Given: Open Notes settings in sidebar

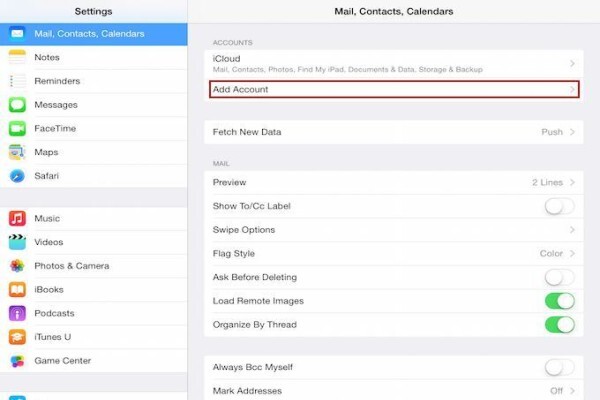Looking at the screenshot, I should tap(94, 57).
